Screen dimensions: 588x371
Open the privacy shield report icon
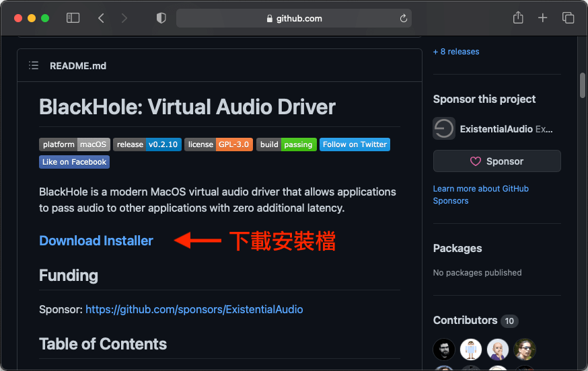point(161,18)
